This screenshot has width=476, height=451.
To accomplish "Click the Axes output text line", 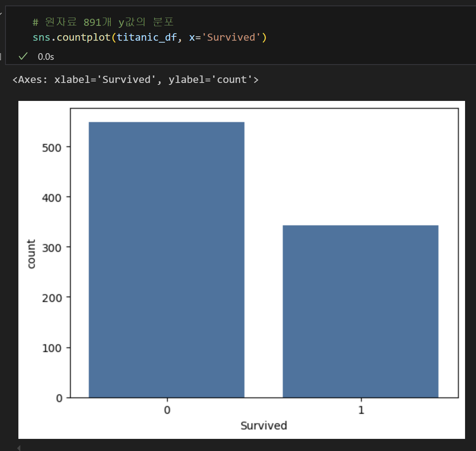I will point(135,80).
